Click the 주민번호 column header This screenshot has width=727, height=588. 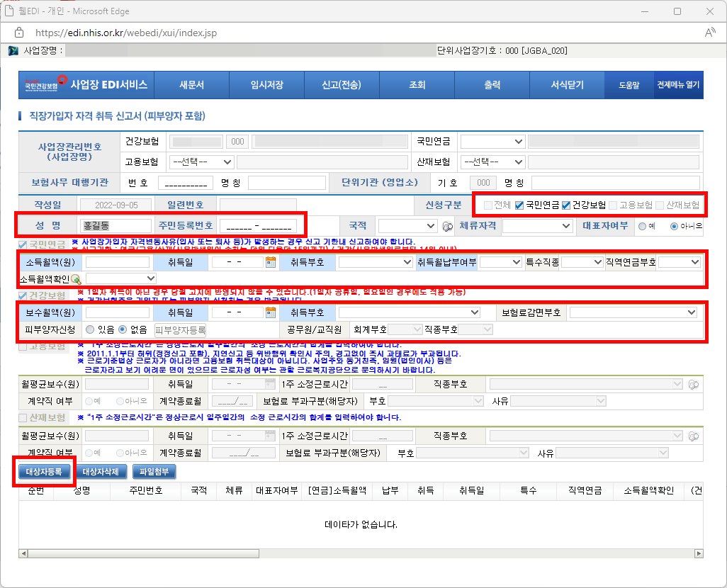(145, 490)
